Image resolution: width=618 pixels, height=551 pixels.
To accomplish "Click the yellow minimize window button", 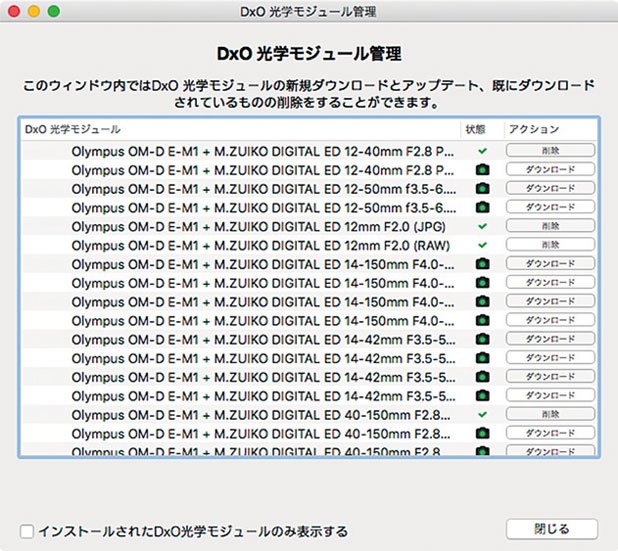I will pos(34,11).
